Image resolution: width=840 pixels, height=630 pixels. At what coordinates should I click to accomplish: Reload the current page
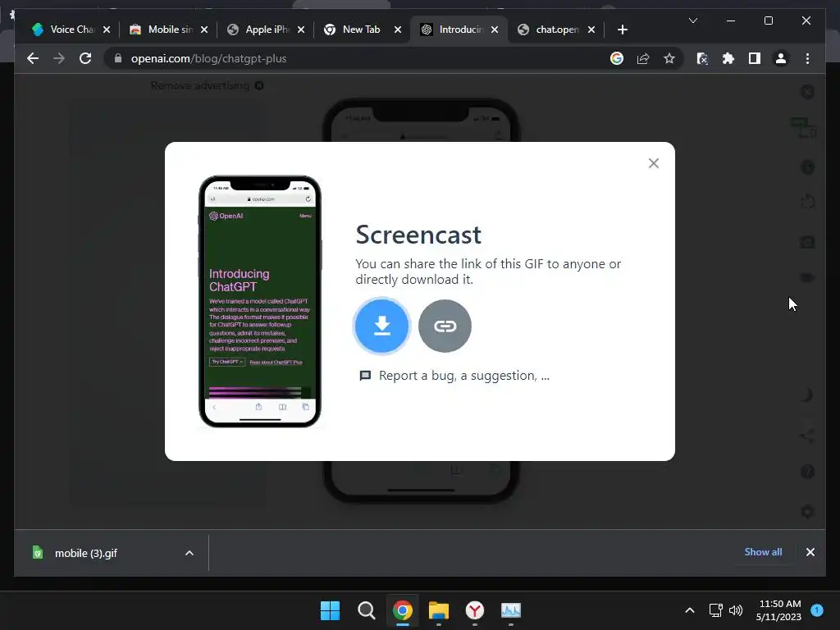click(x=85, y=58)
